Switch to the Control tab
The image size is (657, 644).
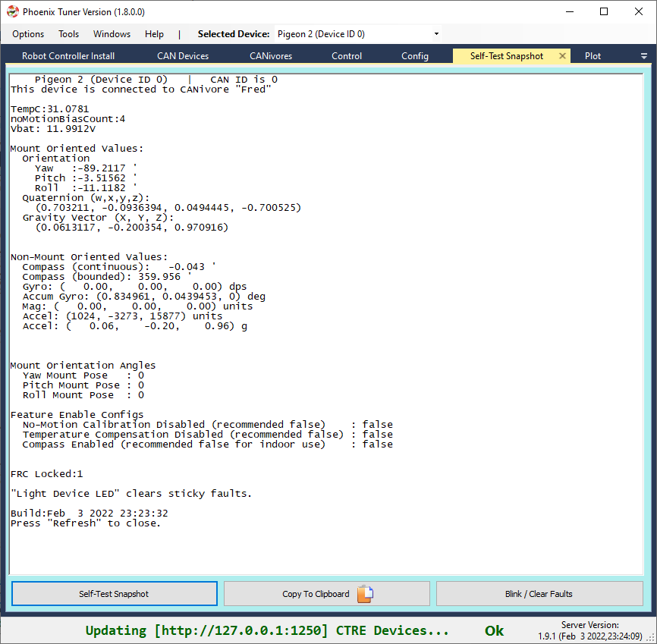(x=347, y=56)
